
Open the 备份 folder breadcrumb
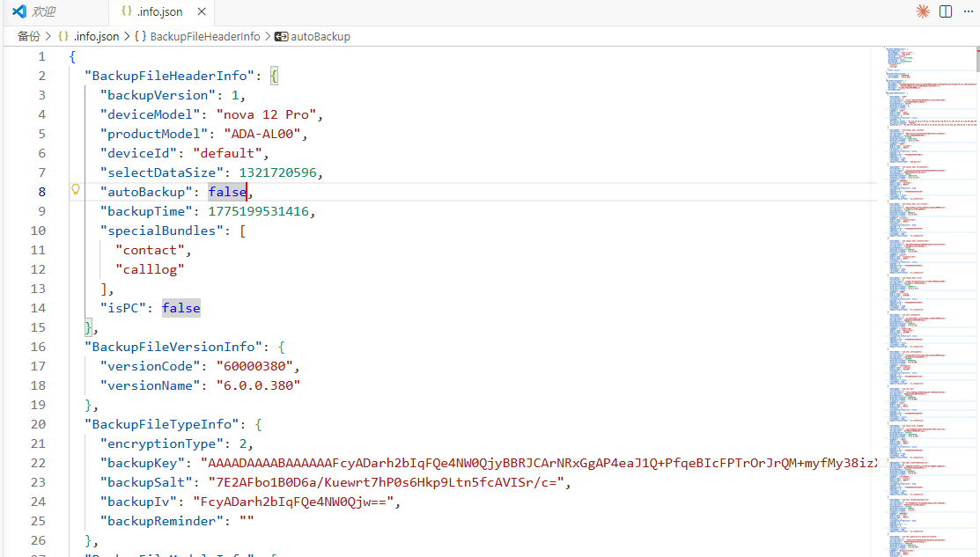28,36
